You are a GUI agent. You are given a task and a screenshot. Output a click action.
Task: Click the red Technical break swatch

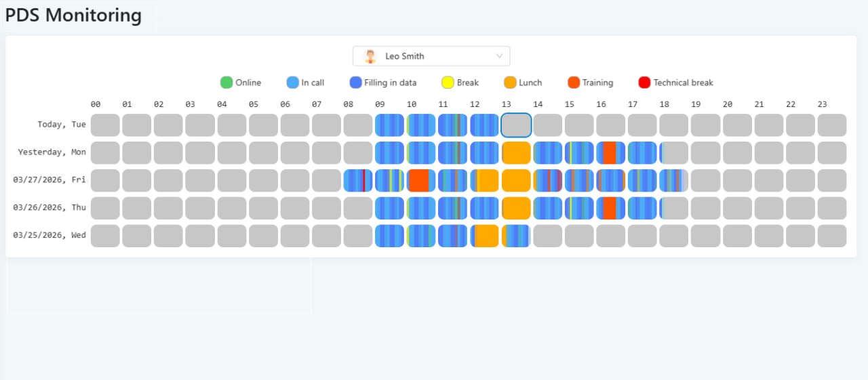pyautogui.click(x=644, y=83)
